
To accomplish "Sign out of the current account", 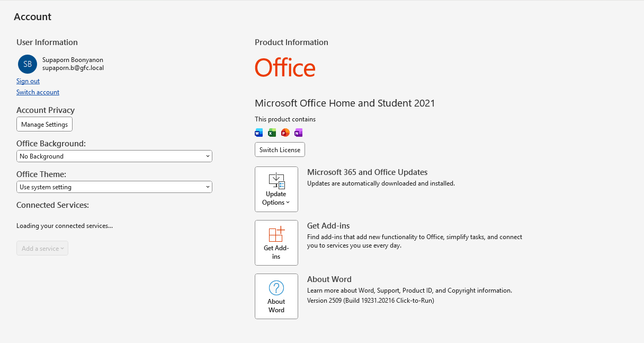I will [28, 81].
